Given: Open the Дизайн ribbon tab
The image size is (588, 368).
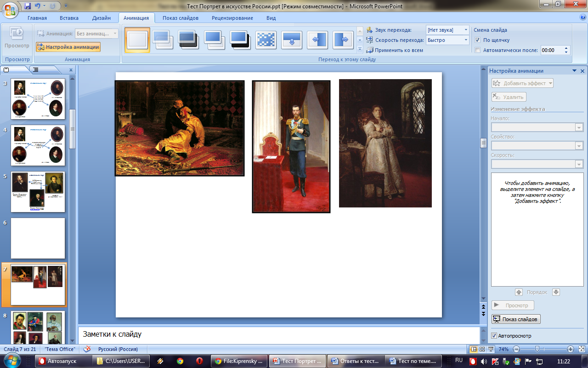Looking at the screenshot, I should (x=101, y=18).
